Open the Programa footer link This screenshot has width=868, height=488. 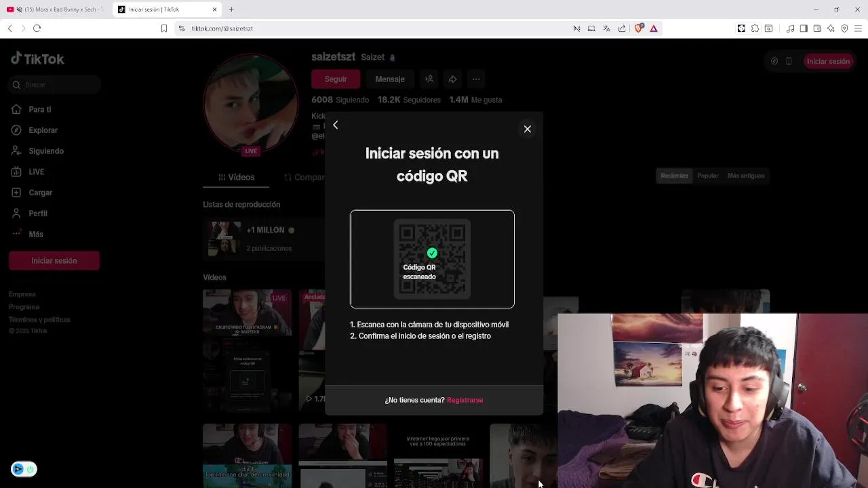(24, 307)
